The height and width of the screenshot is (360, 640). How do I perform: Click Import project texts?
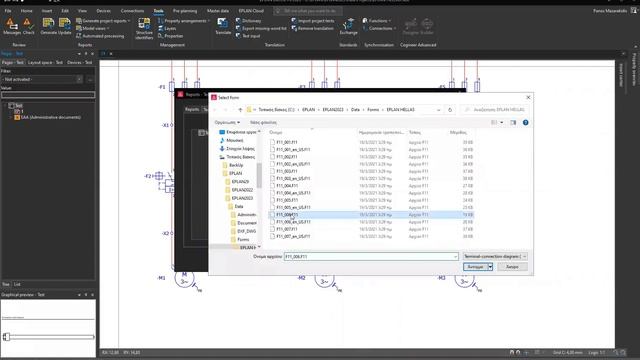313,20
